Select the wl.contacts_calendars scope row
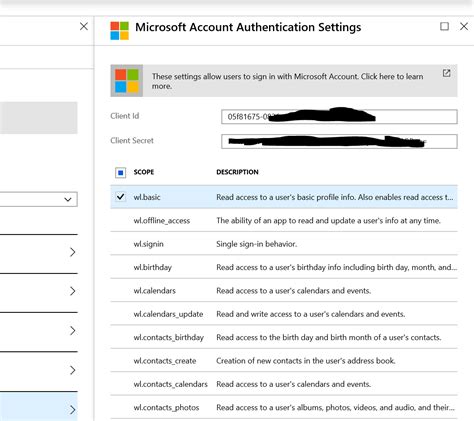474x421 pixels. coord(284,384)
